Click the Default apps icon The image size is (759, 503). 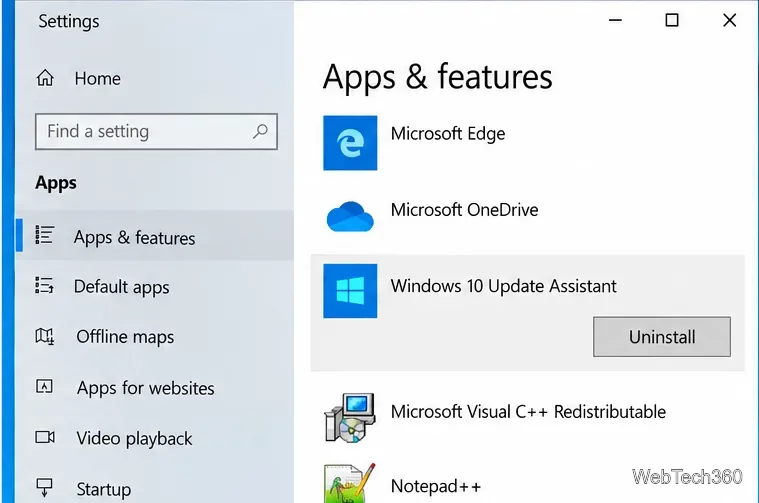(45, 285)
